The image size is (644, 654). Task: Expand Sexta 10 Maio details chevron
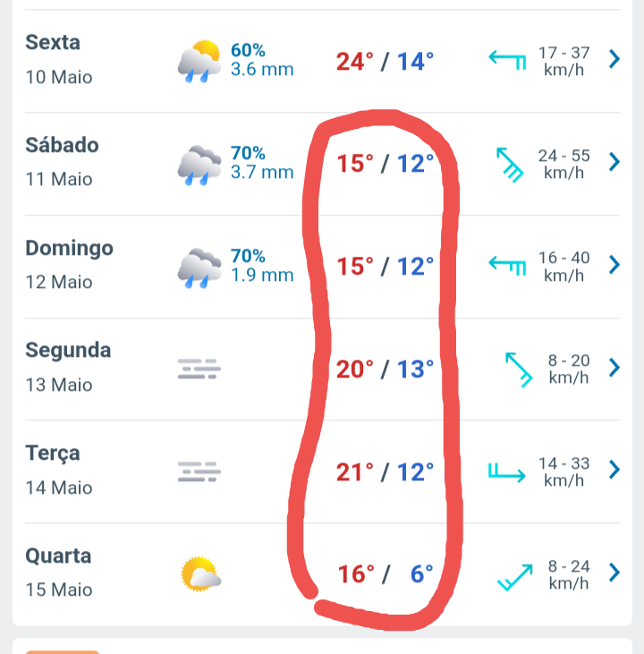pos(614,59)
